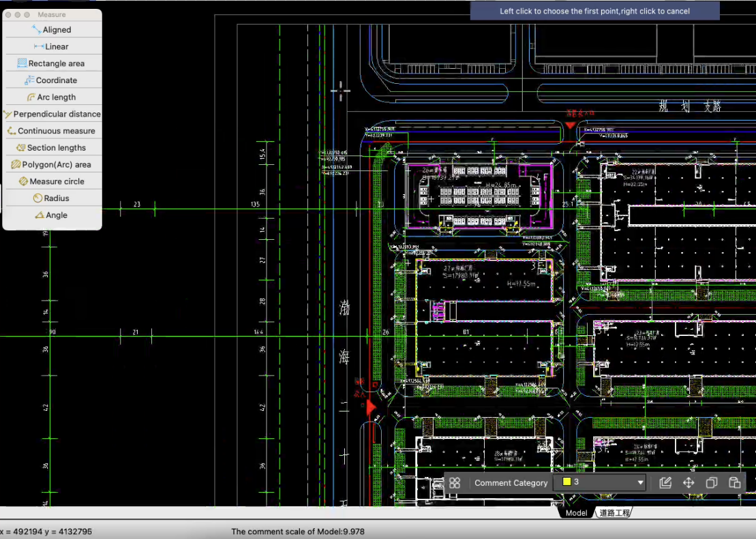The height and width of the screenshot is (539, 756).
Task: Start a Perpendicular distance measurement
Action: tap(52, 114)
